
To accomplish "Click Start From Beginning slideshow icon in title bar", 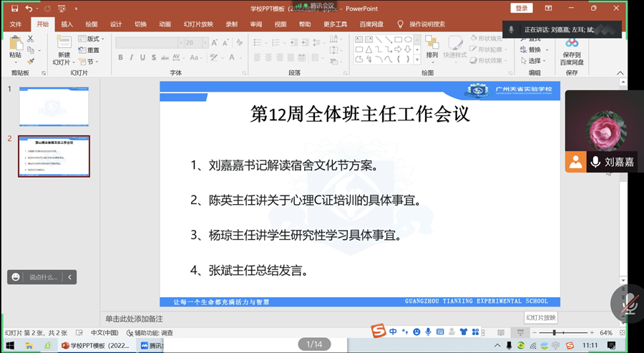I will [62, 8].
